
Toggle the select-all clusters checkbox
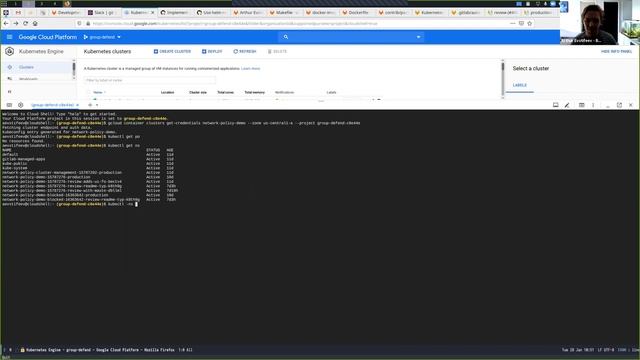(x=88, y=93)
